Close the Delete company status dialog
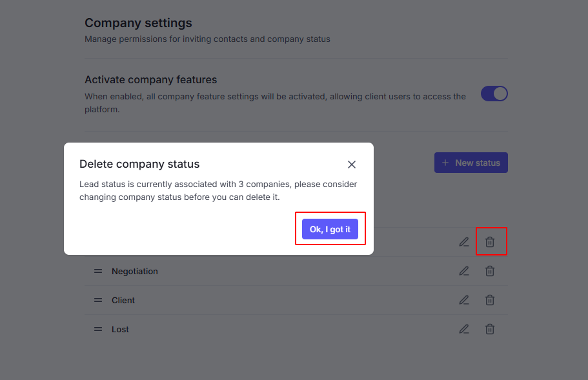 [351, 165]
